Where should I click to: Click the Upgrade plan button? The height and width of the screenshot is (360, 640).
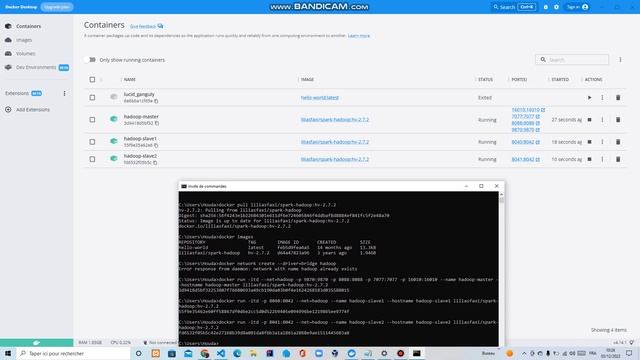(x=57, y=7)
